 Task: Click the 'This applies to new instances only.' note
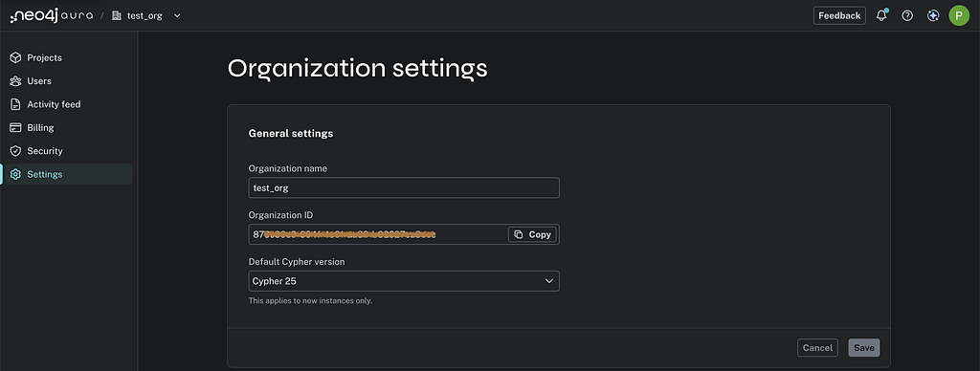(x=311, y=300)
